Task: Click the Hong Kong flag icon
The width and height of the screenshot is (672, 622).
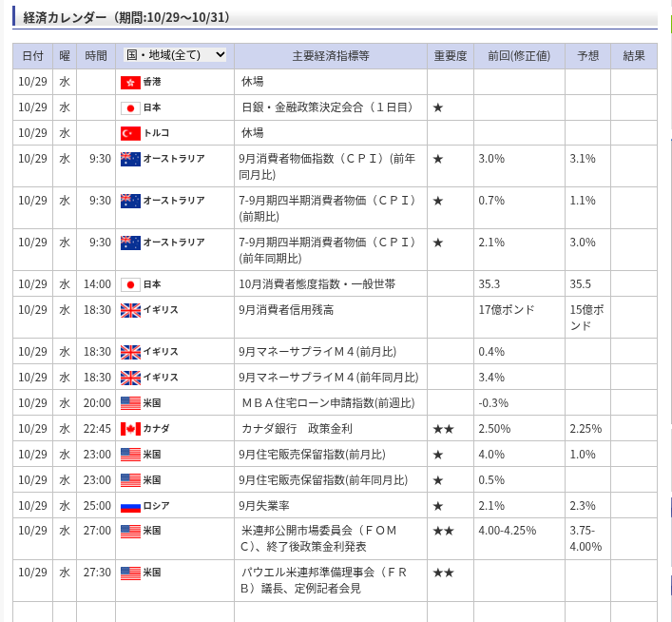Action: (x=130, y=82)
